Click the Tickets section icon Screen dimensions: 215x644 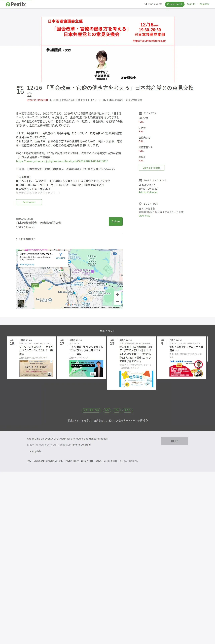click(140, 113)
